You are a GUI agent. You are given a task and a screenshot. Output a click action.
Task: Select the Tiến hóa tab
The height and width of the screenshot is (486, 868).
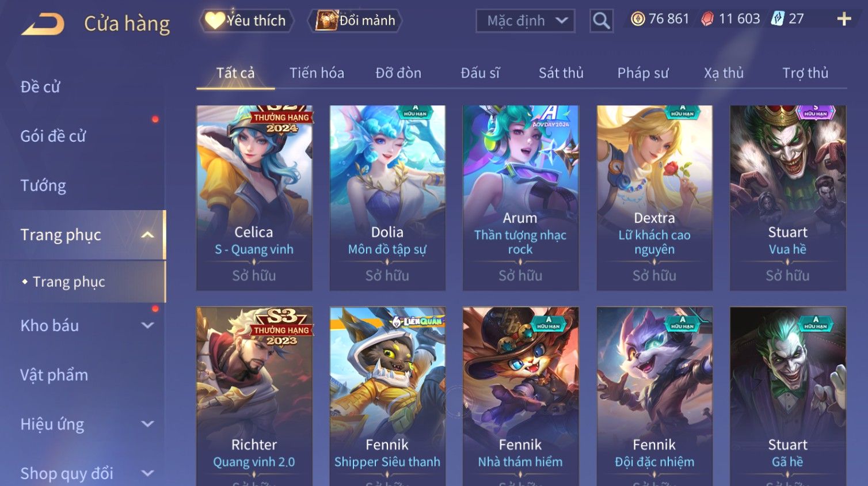tap(317, 73)
